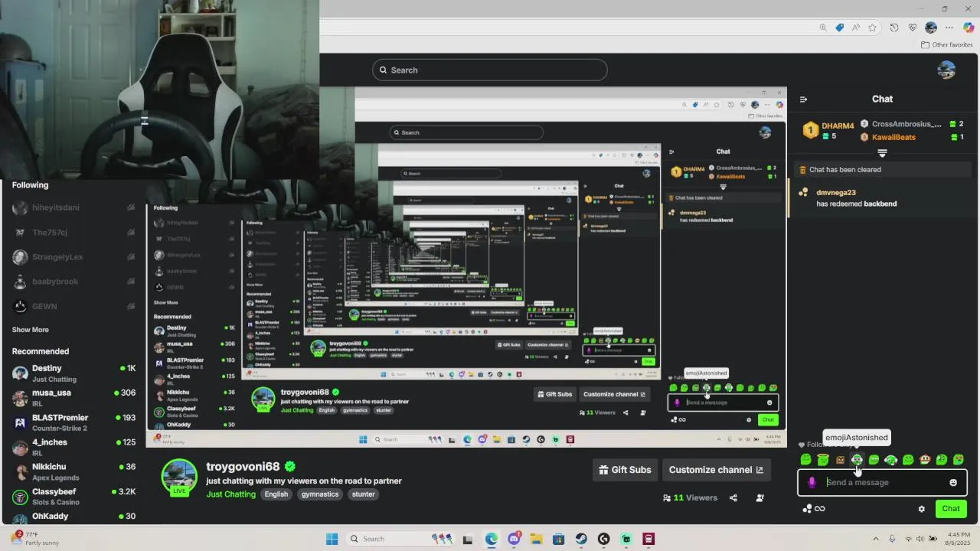Click the Customize channel button

[716, 470]
